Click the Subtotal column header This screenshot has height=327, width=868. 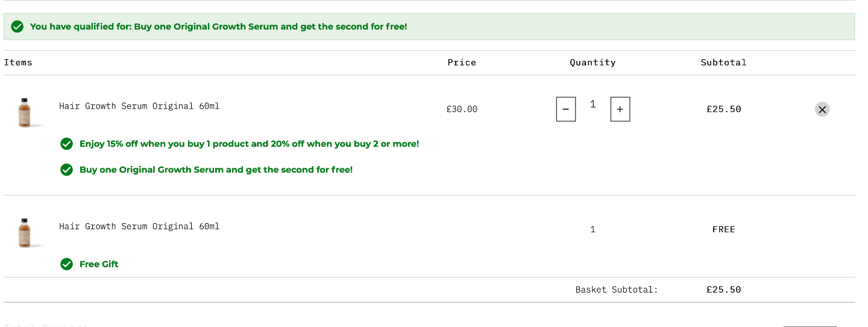coord(723,62)
